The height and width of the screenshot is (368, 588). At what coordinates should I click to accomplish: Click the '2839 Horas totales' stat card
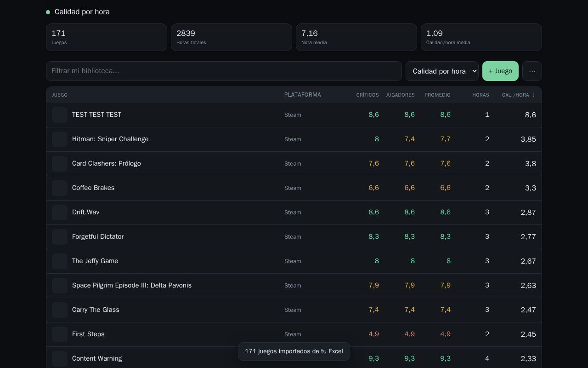[x=232, y=37]
